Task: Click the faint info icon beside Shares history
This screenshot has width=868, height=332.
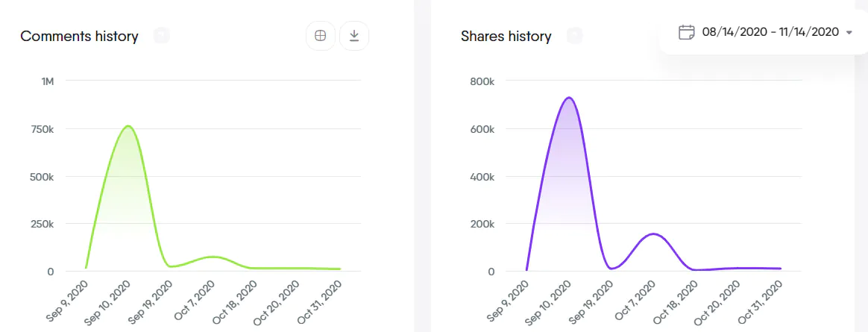Action: (x=575, y=36)
